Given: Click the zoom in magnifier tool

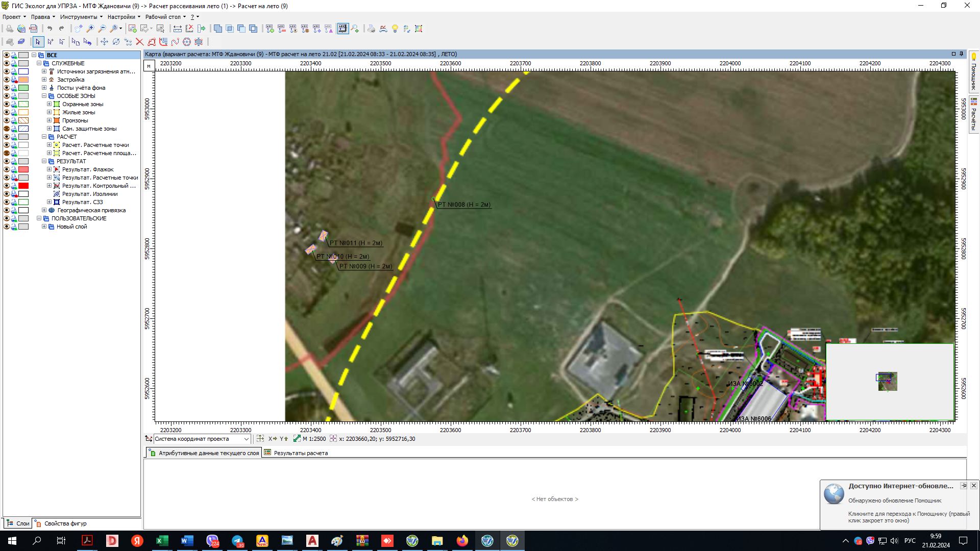Looking at the screenshot, I should point(90,29).
